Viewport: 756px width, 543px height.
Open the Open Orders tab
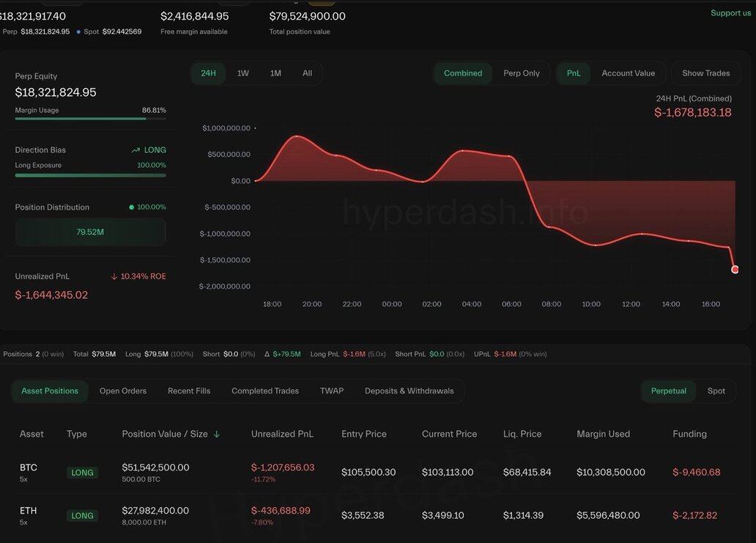point(123,391)
